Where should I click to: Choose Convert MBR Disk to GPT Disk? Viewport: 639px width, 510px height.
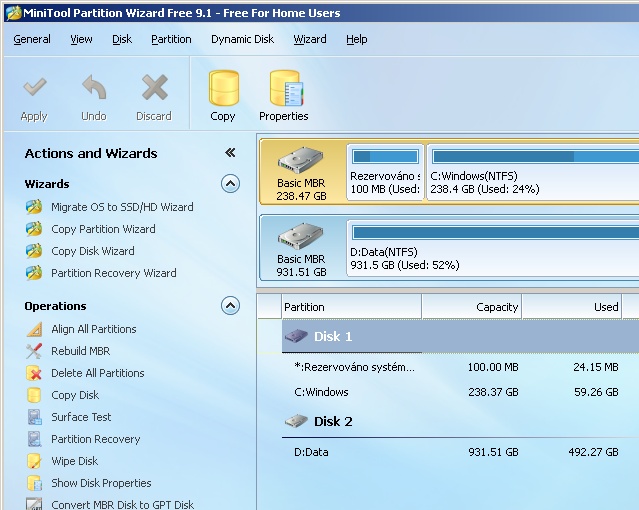pos(122,505)
